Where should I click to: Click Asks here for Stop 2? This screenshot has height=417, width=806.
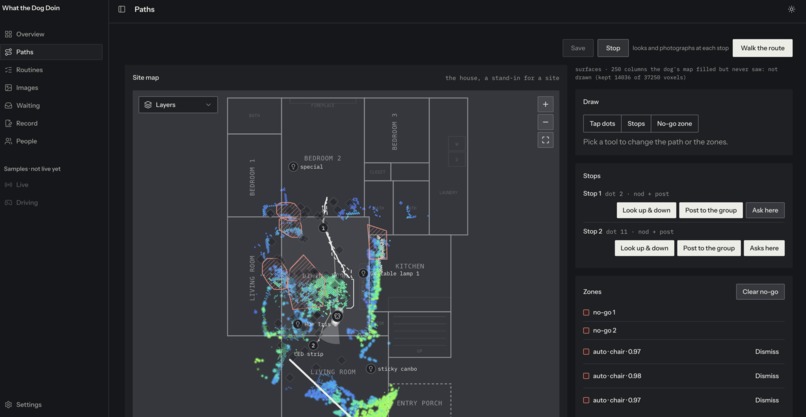pyautogui.click(x=764, y=248)
